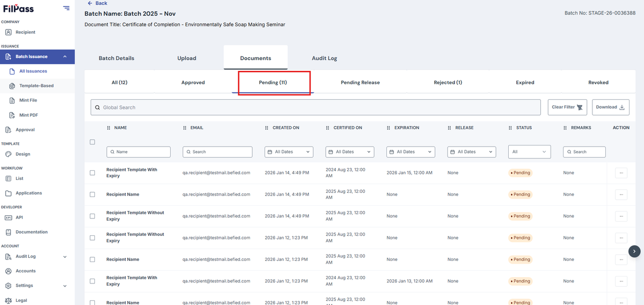Click the FilPass logo
The image size is (644, 305).
tap(17, 8)
